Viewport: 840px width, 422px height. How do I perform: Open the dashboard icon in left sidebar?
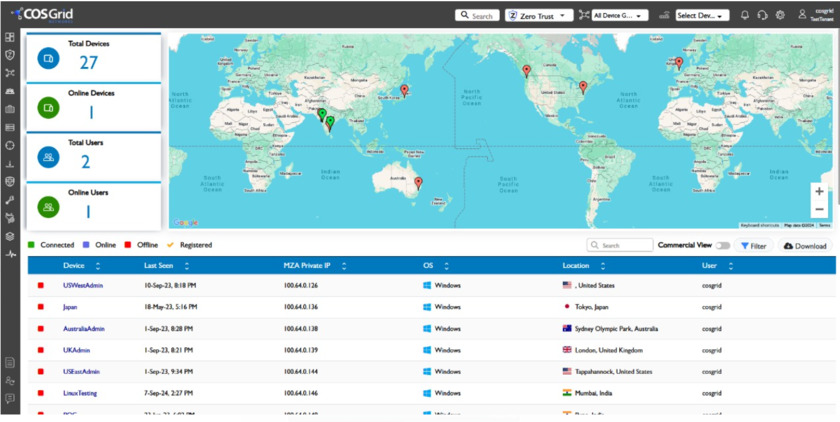10,37
